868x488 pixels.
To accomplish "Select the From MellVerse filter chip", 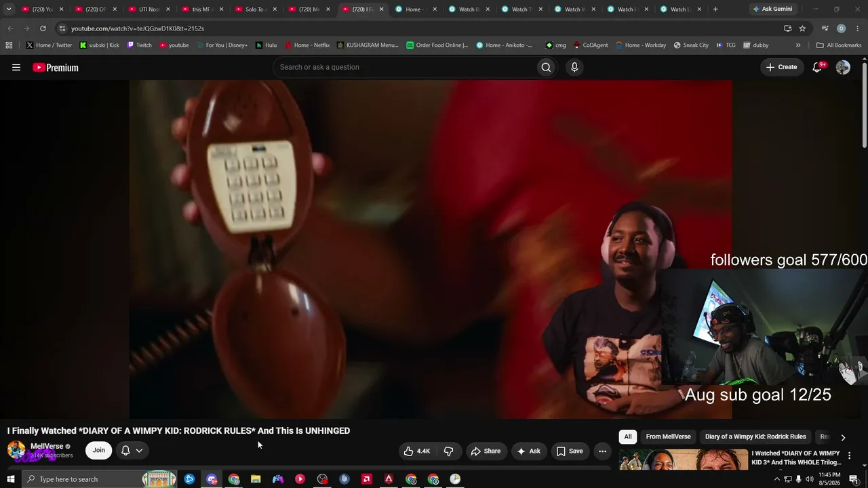I will click(669, 436).
